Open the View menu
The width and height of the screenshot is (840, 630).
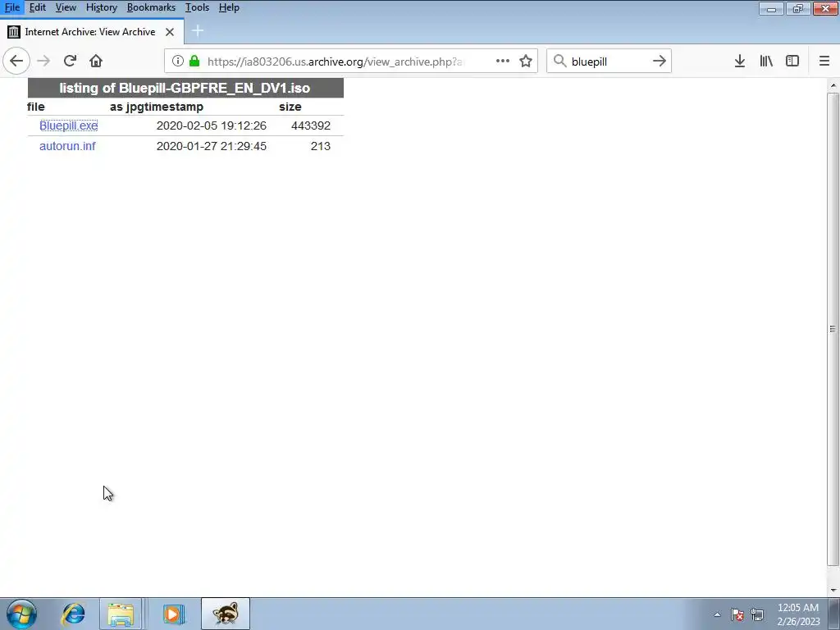pos(66,7)
